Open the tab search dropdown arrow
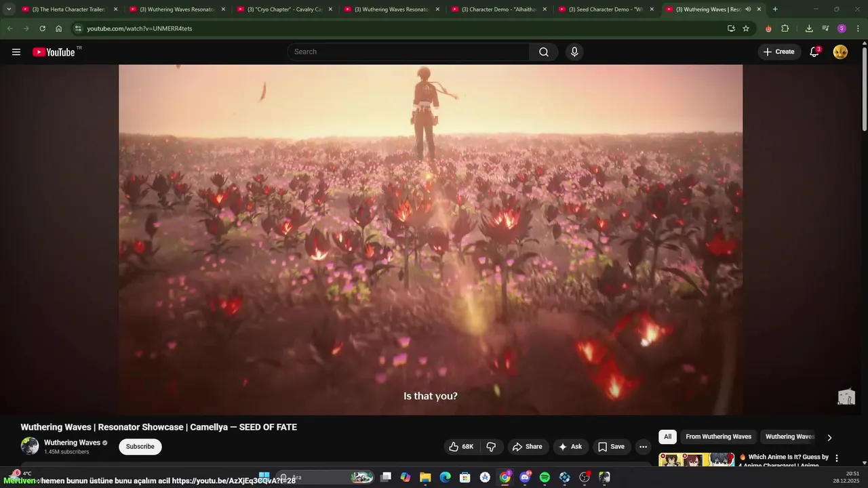Image resolution: width=868 pixels, height=488 pixels. [9, 9]
